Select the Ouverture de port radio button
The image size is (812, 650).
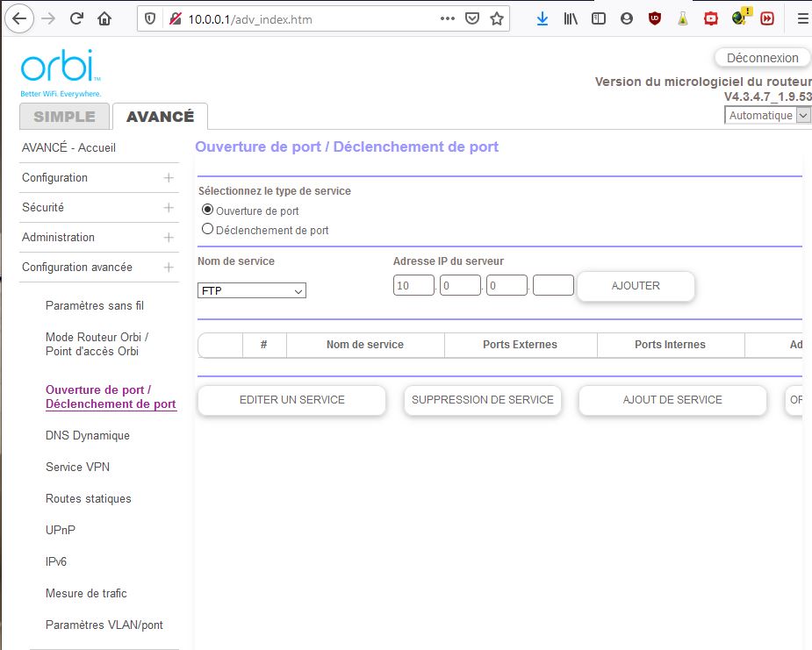208,210
